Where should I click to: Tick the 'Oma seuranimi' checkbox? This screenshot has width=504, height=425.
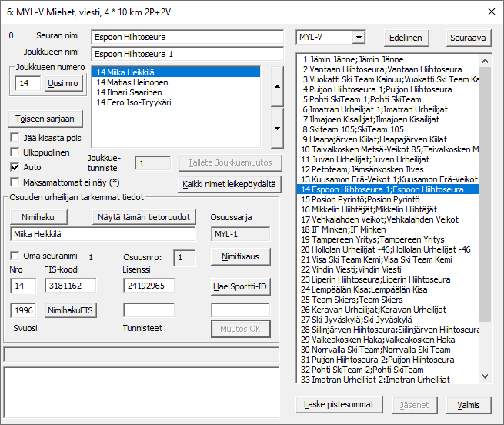(15, 256)
